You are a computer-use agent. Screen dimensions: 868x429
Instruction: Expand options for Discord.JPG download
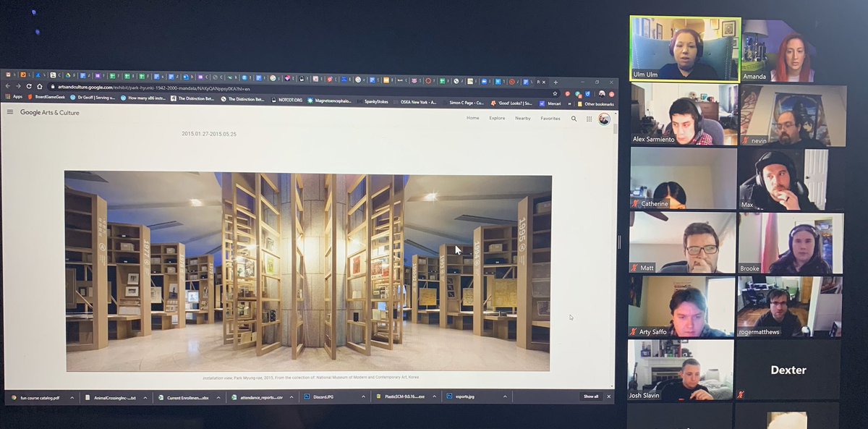click(x=365, y=396)
